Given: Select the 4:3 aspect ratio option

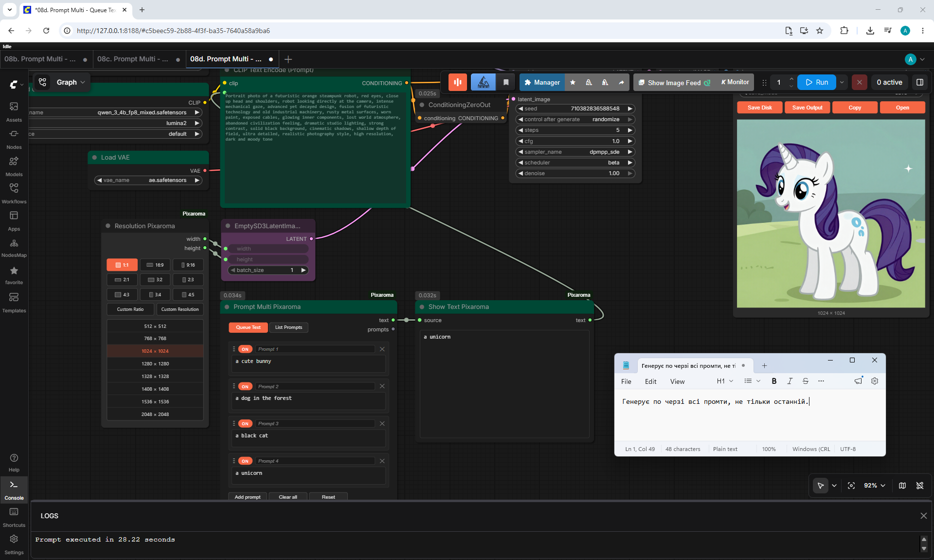Looking at the screenshot, I should (122, 294).
